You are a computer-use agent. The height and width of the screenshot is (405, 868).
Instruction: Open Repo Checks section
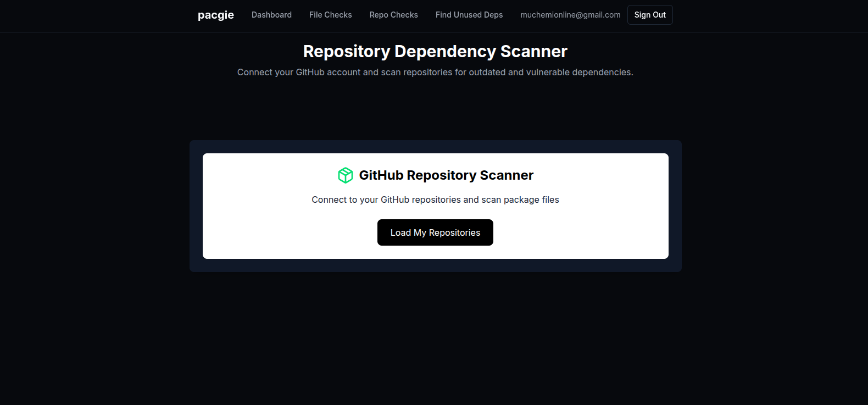point(393,15)
